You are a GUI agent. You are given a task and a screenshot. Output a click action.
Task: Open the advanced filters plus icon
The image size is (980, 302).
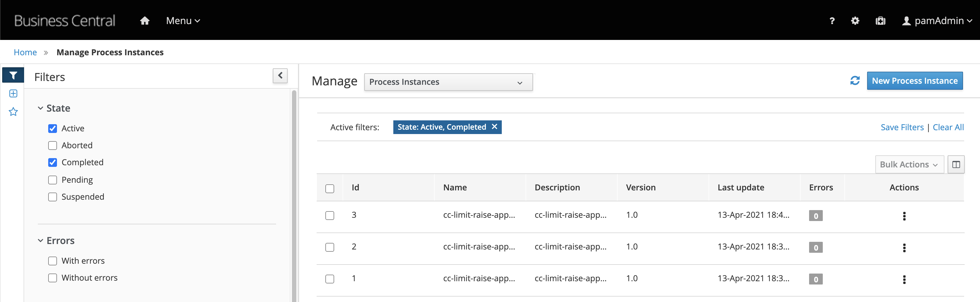pos(13,94)
